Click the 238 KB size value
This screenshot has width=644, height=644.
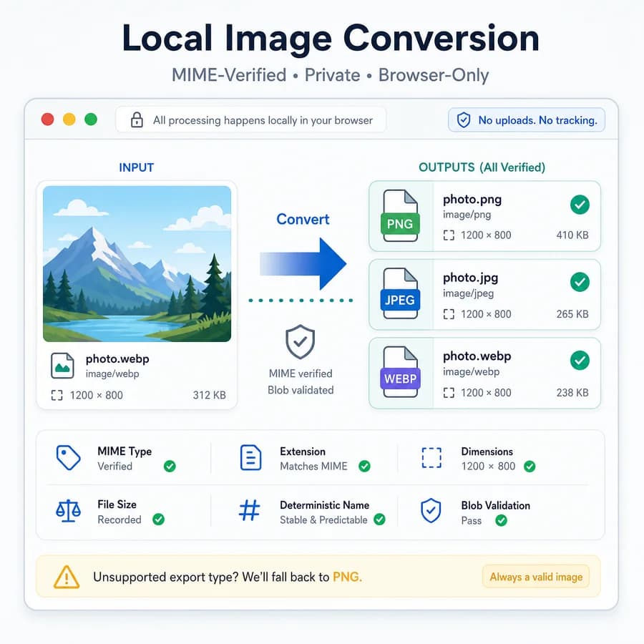point(572,393)
